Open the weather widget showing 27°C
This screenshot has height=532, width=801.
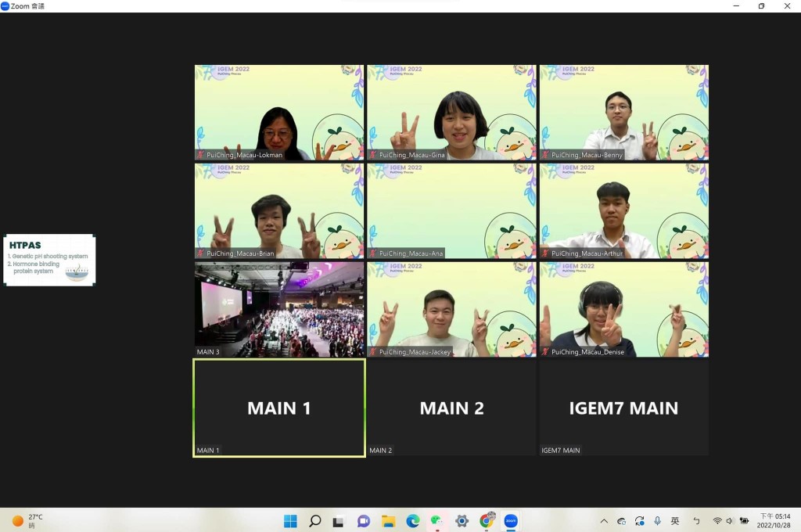pyautogui.click(x=28, y=521)
